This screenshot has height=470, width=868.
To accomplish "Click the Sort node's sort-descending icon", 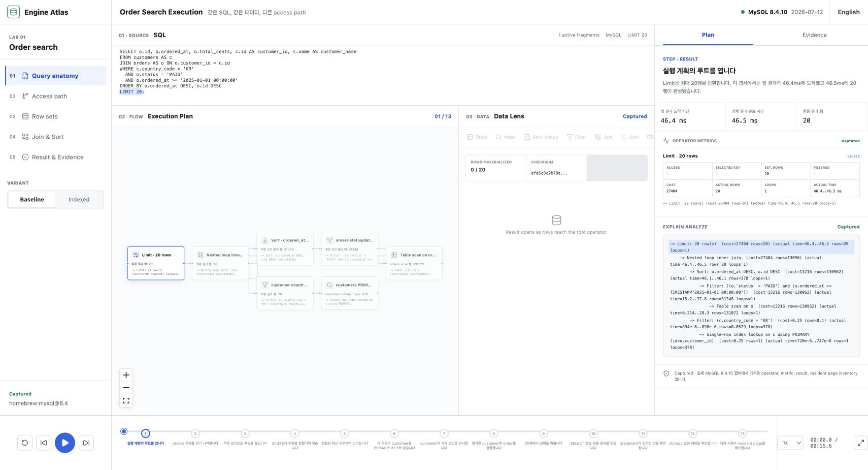I will tap(265, 240).
